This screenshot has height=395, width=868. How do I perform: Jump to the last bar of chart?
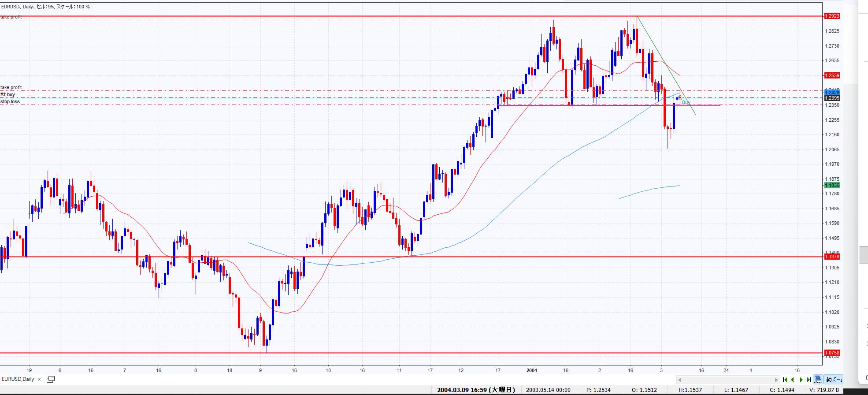click(809, 380)
